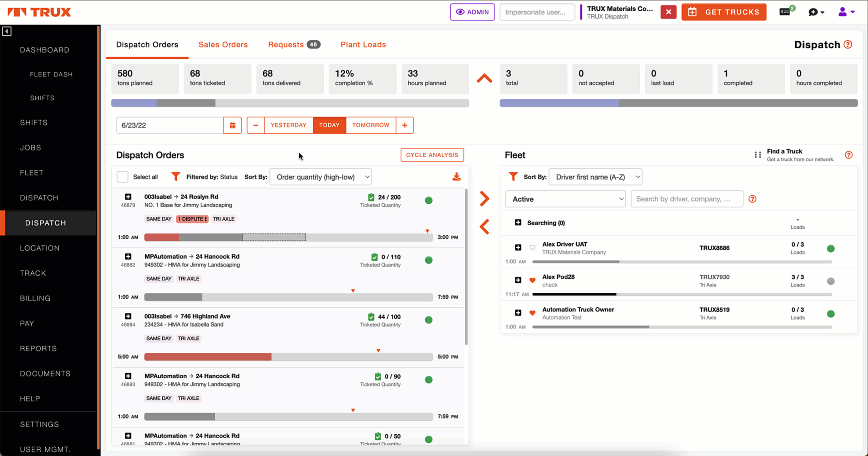Viewport: 868px width, 456px height.
Task: Open FLEET DASH in sidebar
Action: click(x=51, y=75)
